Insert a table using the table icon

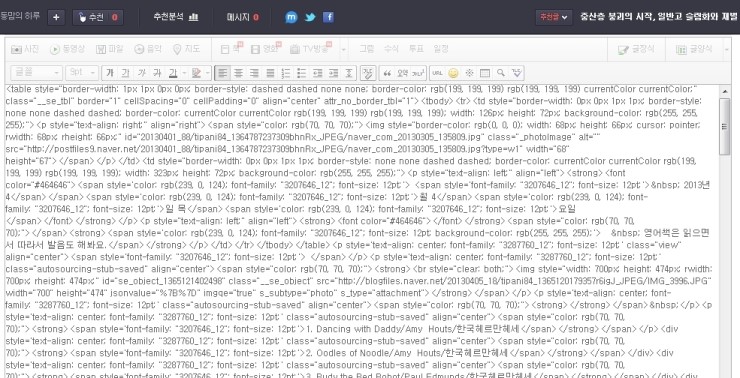click(485, 73)
